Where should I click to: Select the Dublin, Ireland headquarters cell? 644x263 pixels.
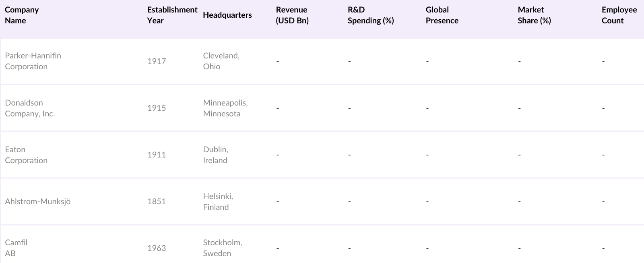(215, 155)
